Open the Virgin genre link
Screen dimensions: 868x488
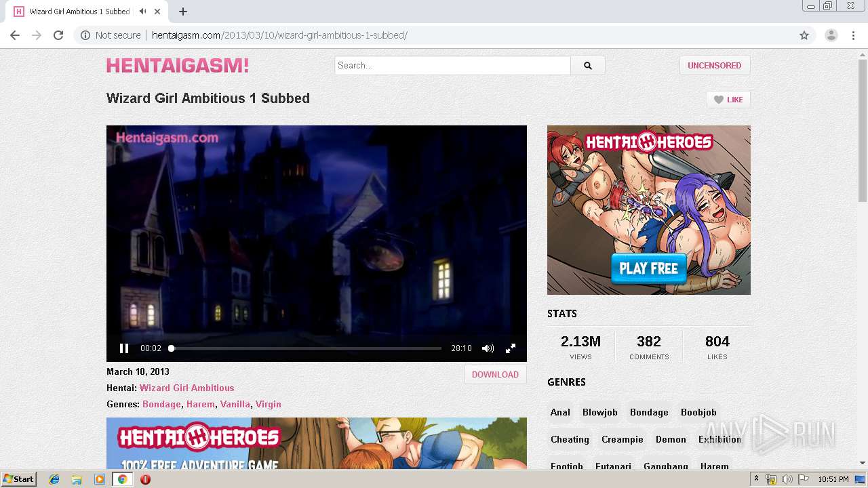pos(269,405)
